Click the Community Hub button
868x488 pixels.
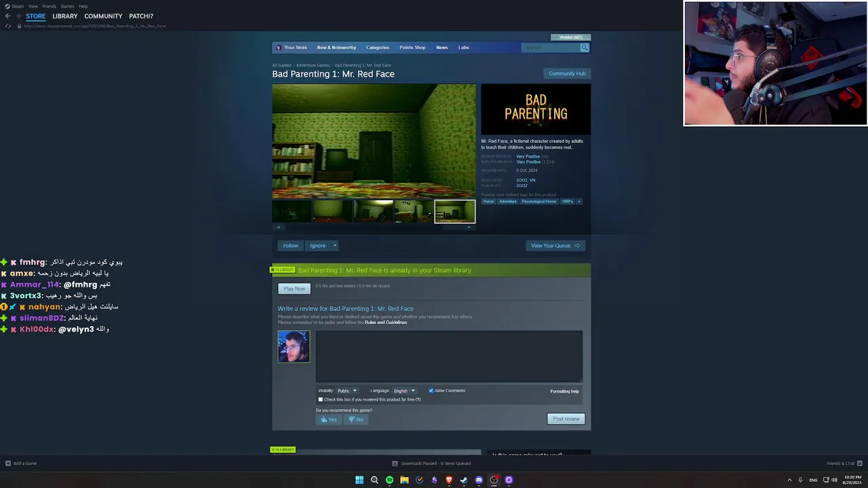[567, 73]
